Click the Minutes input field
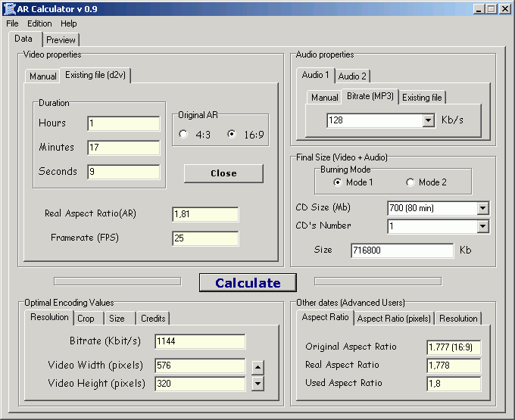The height and width of the screenshot is (420, 515). pos(123,148)
